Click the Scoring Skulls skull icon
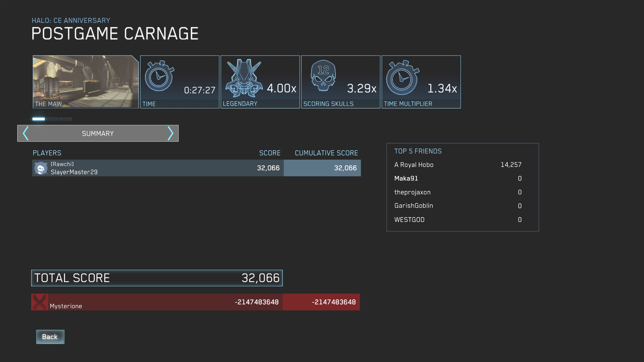This screenshot has width=644, height=362. (x=323, y=75)
